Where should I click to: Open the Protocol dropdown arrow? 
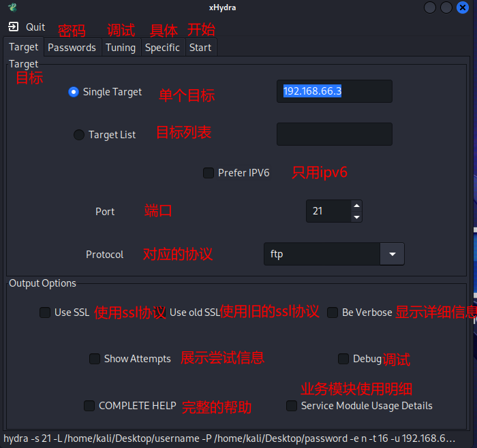click(392, 254)
